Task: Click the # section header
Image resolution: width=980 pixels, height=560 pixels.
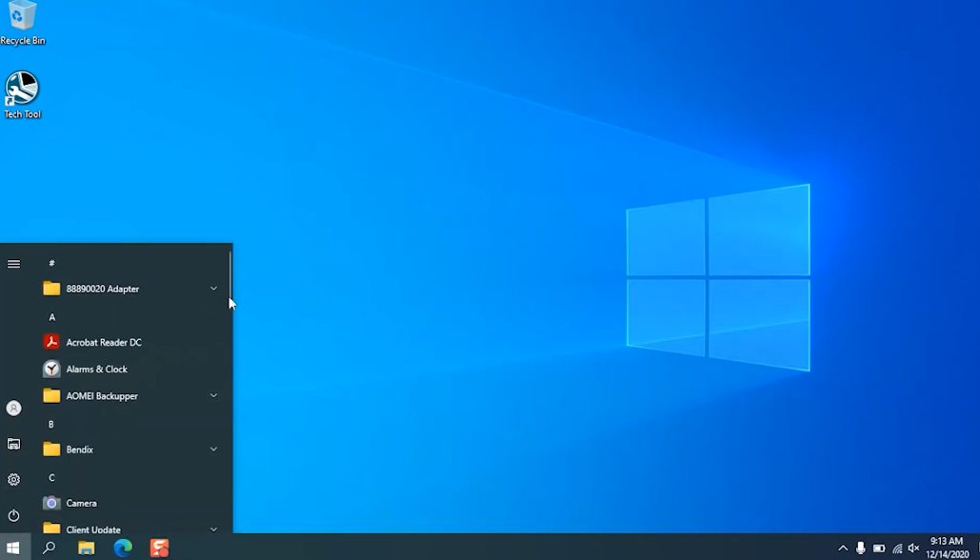Action: coord(51,263)
